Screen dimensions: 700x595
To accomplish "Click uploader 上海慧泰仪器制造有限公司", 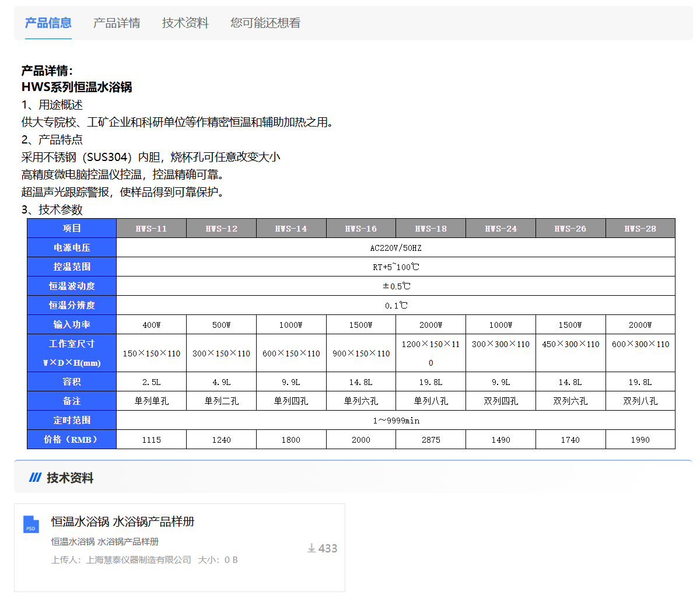I will (139, 560).
